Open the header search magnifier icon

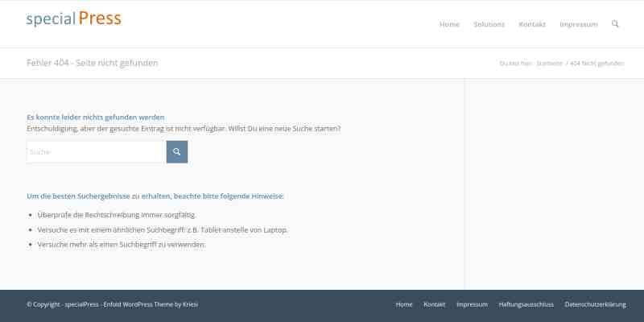pos(615,24)
